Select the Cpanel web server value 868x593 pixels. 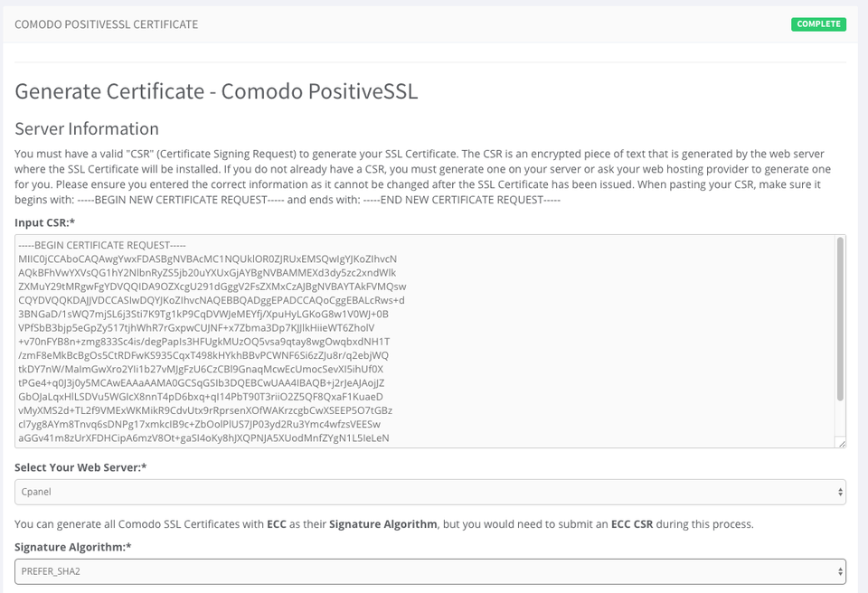[x=35, y=491]
